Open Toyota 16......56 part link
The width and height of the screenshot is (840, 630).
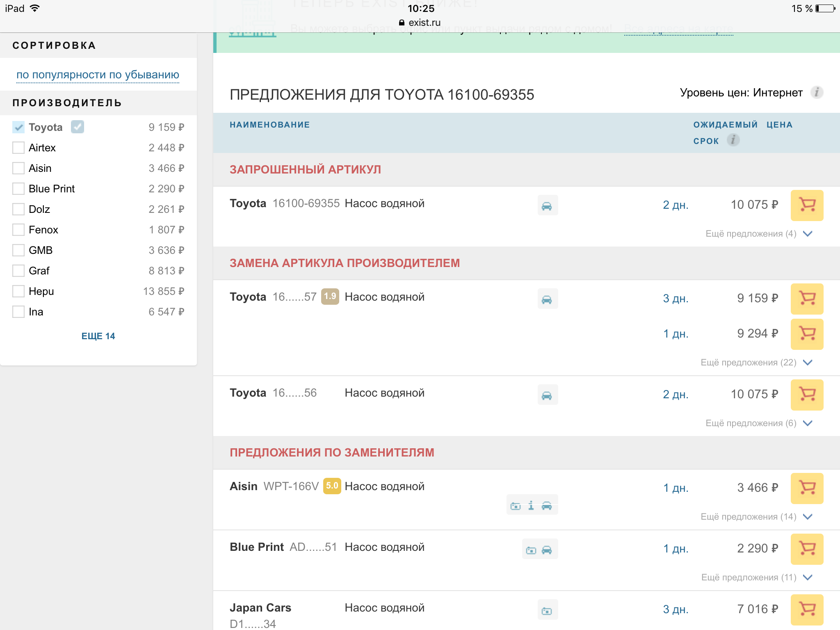(x=294, y=393)
